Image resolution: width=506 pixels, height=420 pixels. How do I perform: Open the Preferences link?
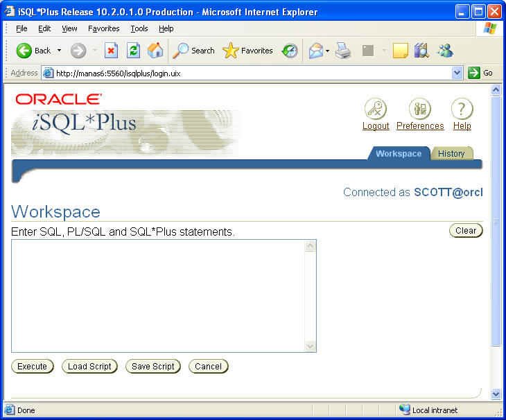pyautogui.click(x=420, y=126)
